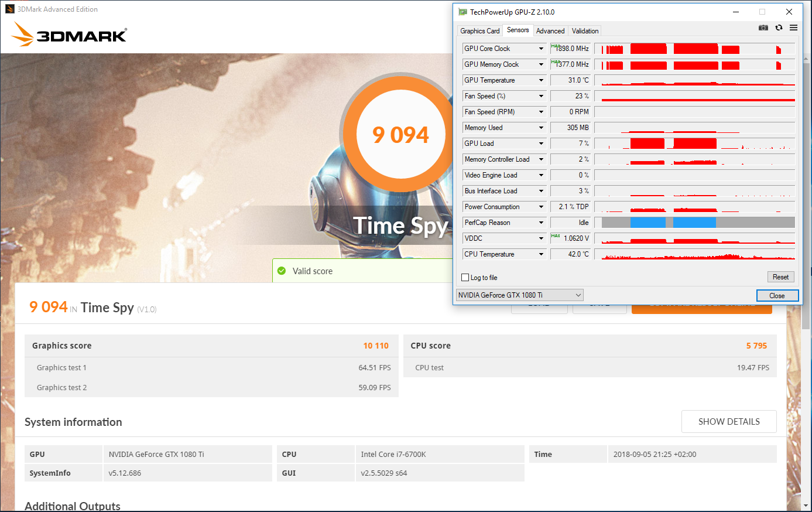Open the Power Consumption sensor dropdown
812x512 pixels.
click(x=542, y=207)
